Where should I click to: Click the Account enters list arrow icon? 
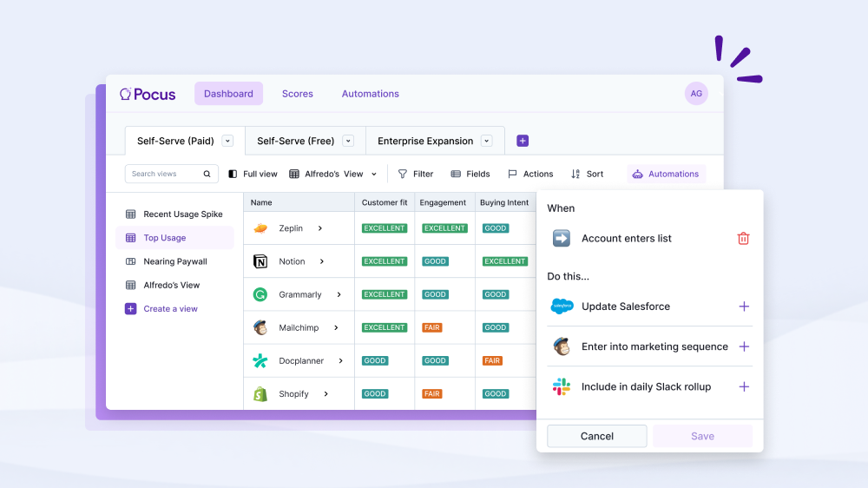click(562, 238)
